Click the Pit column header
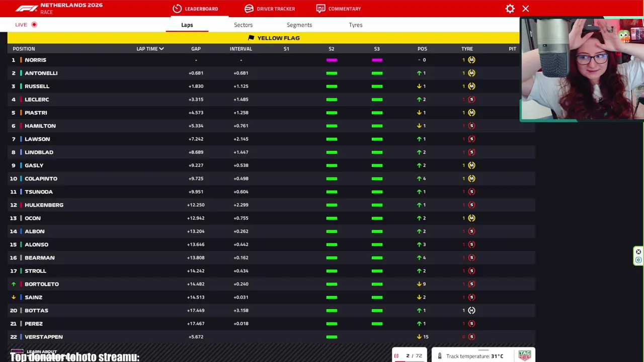This screenshot has height=362, width=644. (512, 49)
